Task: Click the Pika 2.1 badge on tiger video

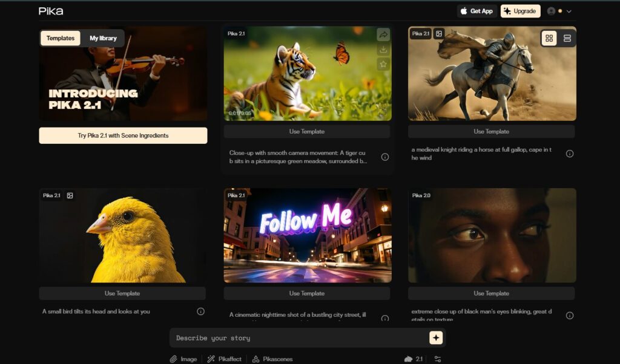Action: [236, 33]
